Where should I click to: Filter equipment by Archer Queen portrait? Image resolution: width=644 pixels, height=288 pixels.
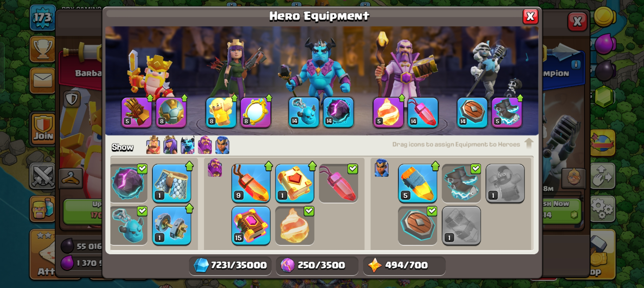(x=170, y=145)
